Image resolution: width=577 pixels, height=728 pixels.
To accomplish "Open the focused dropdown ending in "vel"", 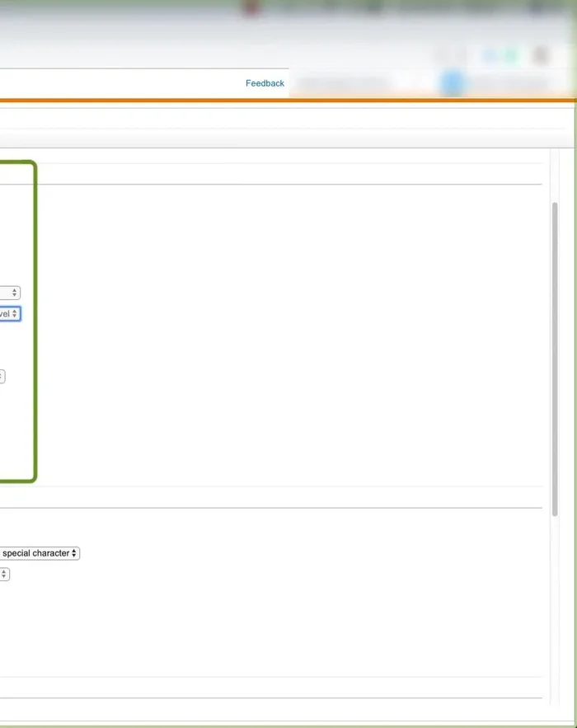I will point(10,314).
